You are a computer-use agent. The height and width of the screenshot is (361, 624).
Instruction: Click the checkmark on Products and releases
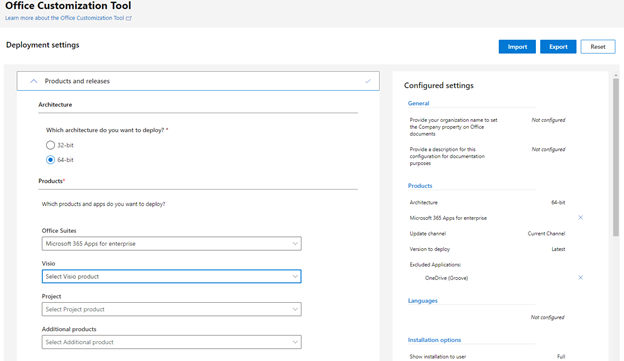click(x=368, y=81)
